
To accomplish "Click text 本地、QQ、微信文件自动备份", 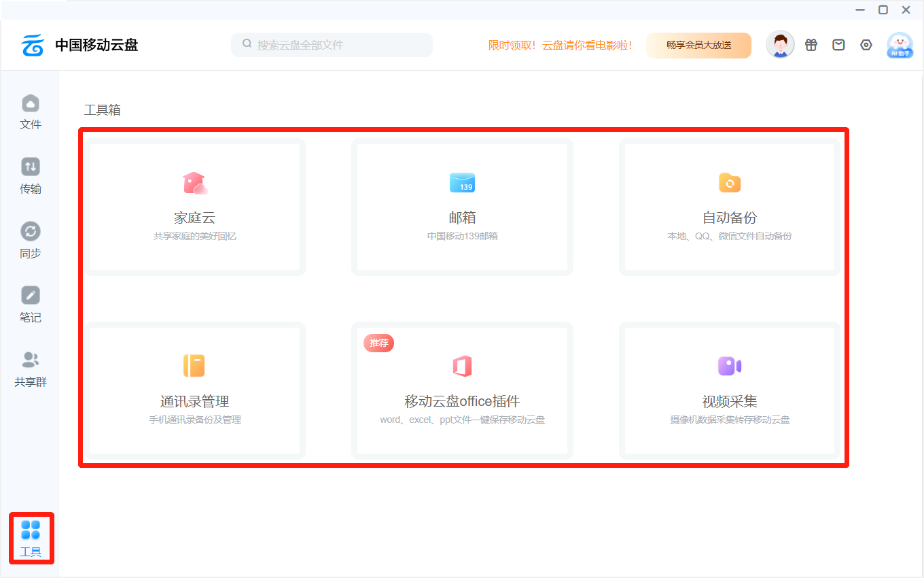I will click(x=730, y=237).
